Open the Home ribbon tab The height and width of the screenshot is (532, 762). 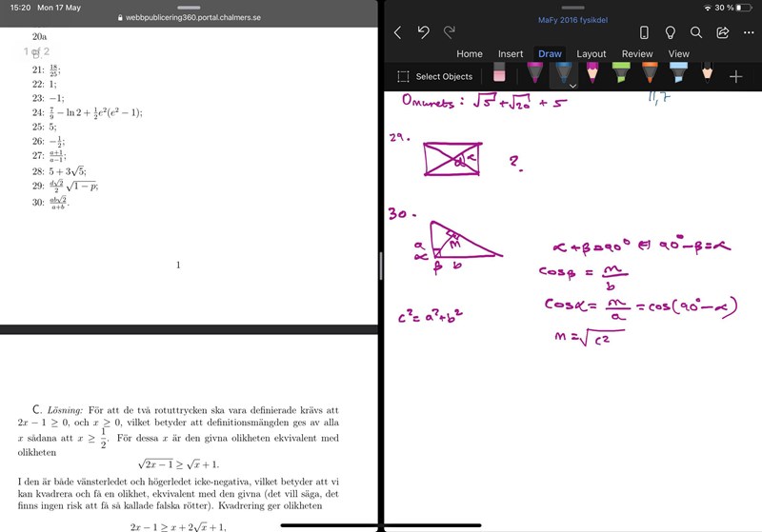[x=470, y=54]
